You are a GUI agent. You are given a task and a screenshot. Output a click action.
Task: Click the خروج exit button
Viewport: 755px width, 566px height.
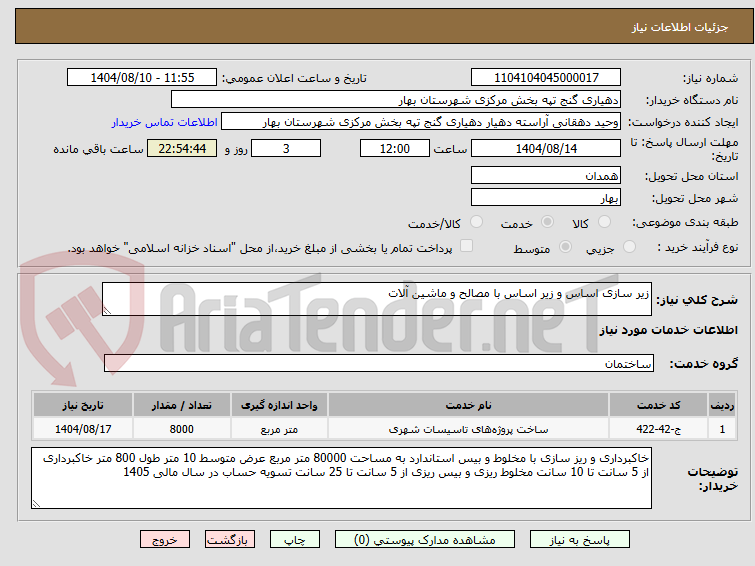click(165, 540)
